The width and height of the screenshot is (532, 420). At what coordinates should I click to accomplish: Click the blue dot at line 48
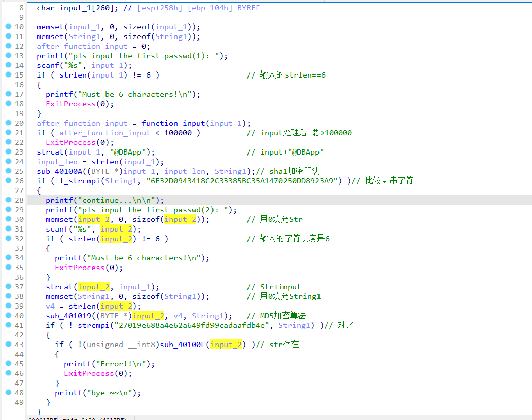[8, 393]
